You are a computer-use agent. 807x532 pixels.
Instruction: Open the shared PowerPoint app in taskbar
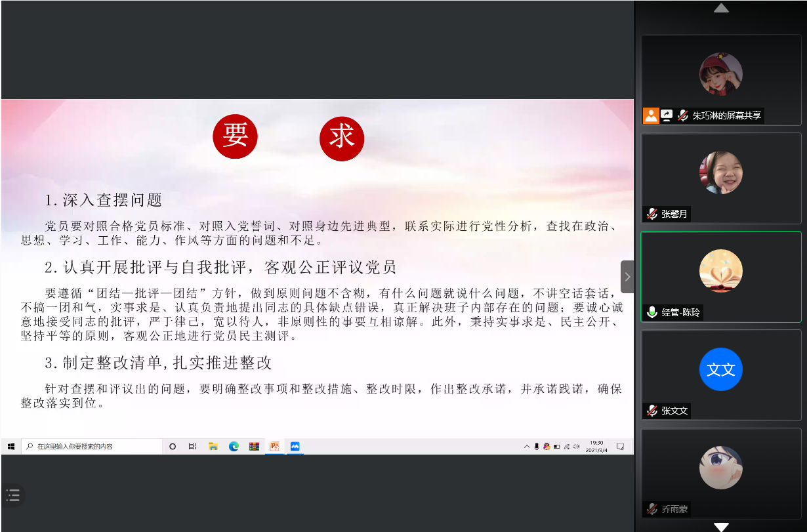[274, 446]
